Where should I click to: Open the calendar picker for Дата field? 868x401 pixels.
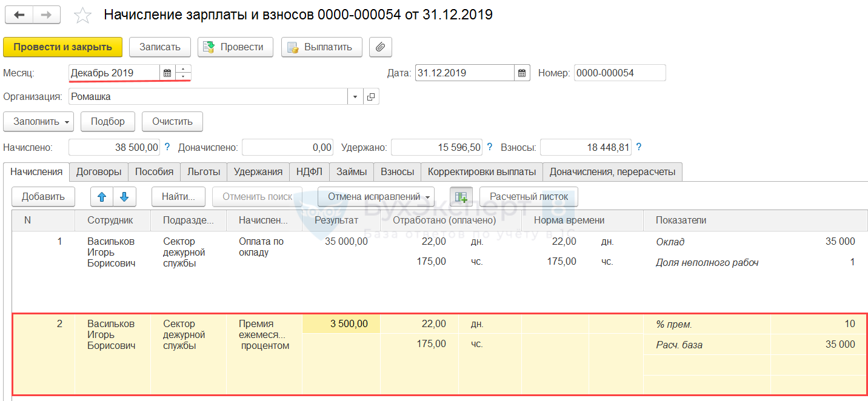click(522, 73)
